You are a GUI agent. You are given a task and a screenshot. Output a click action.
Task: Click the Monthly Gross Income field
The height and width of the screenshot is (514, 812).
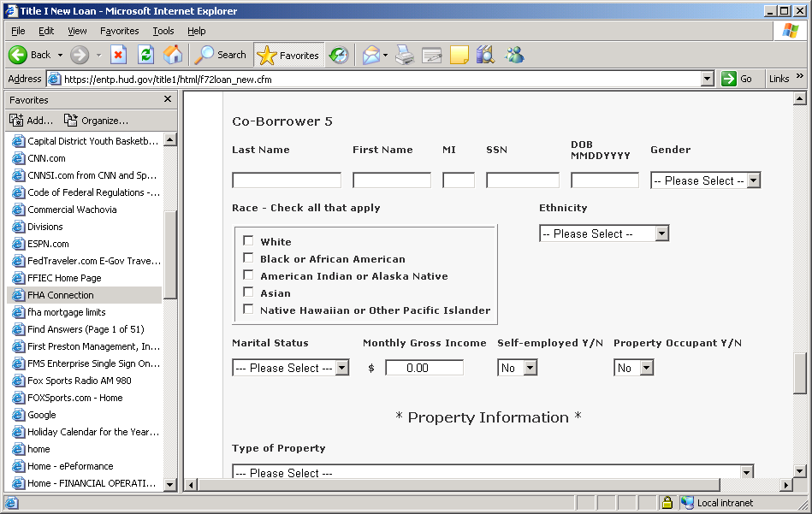[x=424, y=368]
